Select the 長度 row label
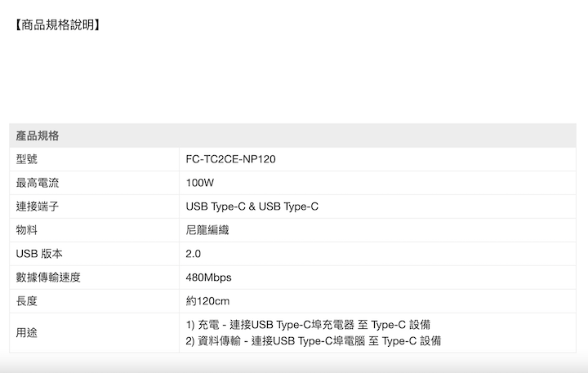This screenshot has width=588, height=373. (x=27, y=301)
